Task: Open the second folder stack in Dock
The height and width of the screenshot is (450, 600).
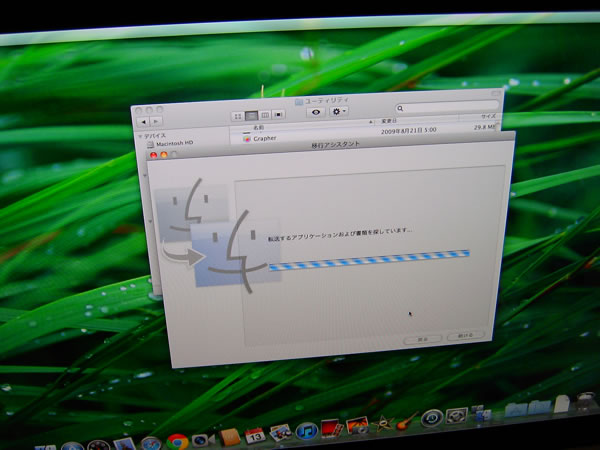Action: click(540, 407)
